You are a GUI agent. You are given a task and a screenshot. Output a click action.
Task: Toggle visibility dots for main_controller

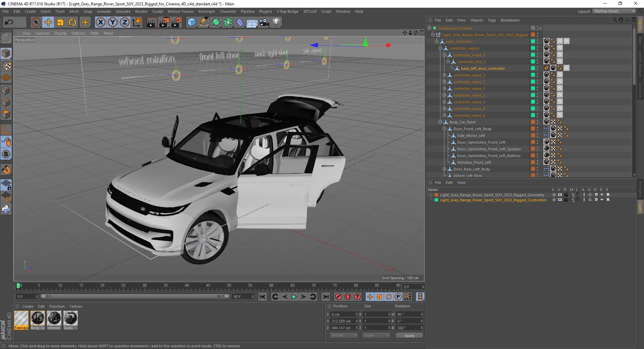tap(537, 42)
